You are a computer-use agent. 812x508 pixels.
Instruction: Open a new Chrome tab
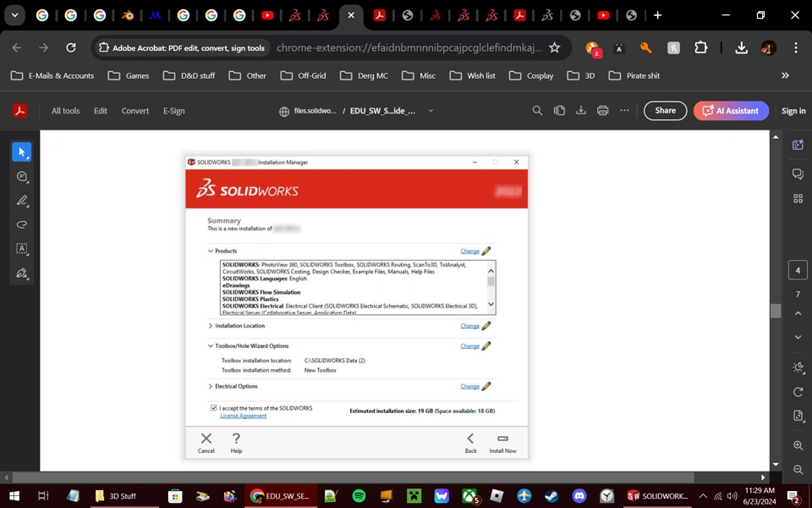click(x=658, y=15)
